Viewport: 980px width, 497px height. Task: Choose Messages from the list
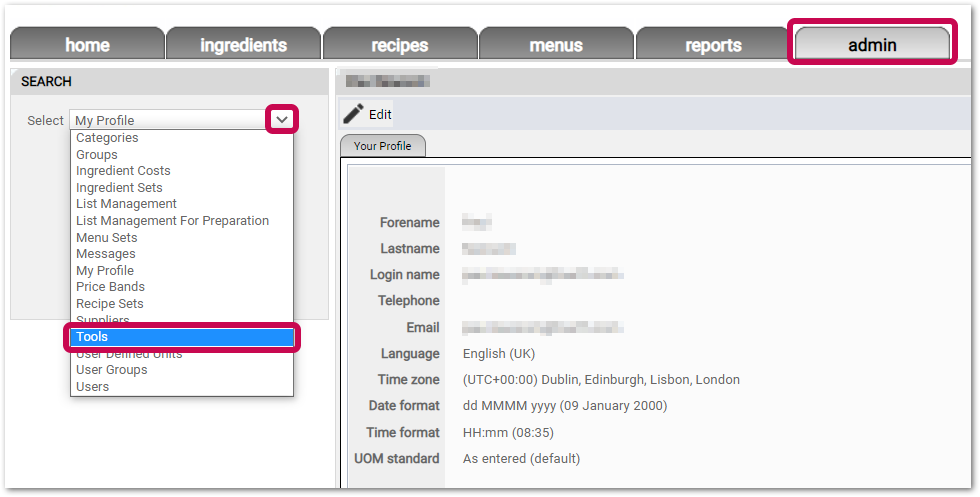tap(181, 254)
